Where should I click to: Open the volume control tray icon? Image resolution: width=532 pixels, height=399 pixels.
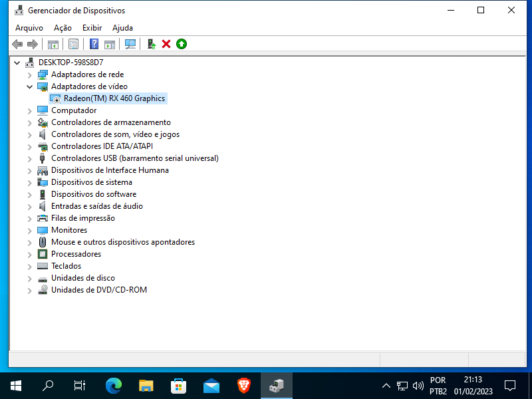coord(418,386)
